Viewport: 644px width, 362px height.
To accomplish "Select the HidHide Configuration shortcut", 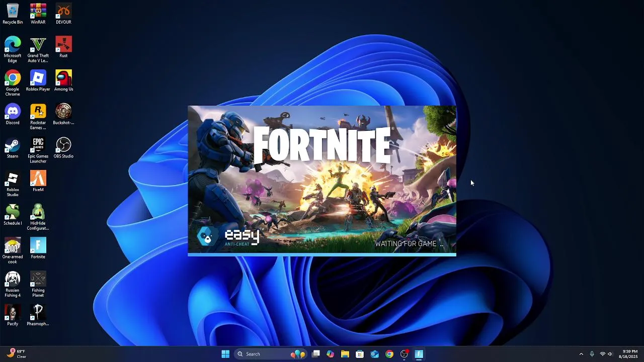I will (x=38, y=218).
